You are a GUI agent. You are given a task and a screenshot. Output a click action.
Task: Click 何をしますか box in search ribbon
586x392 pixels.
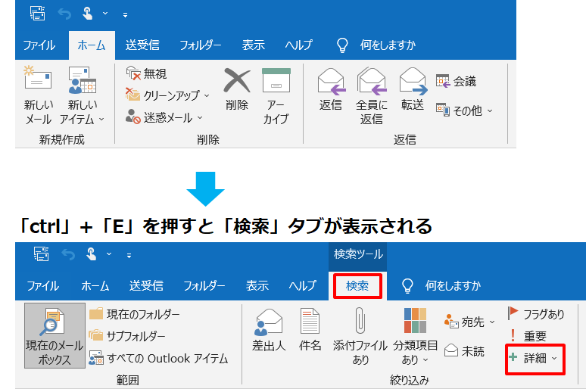[453, 286]
